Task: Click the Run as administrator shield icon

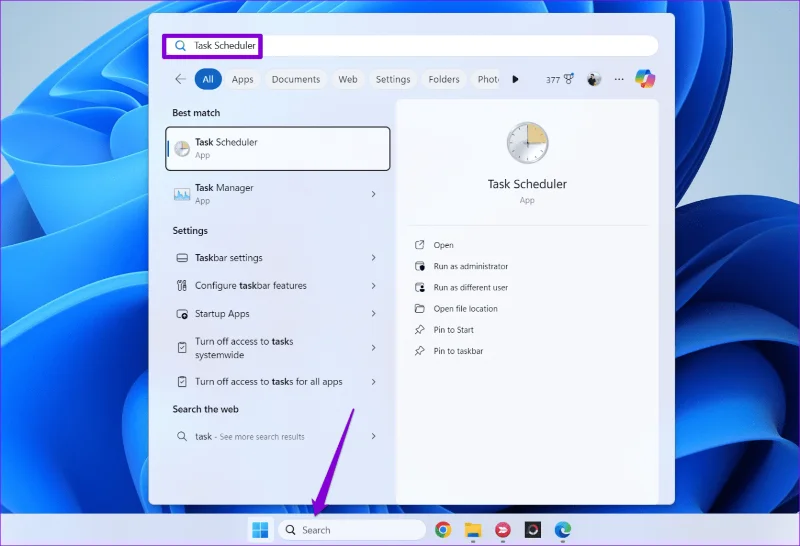Action: coord(419,266)
